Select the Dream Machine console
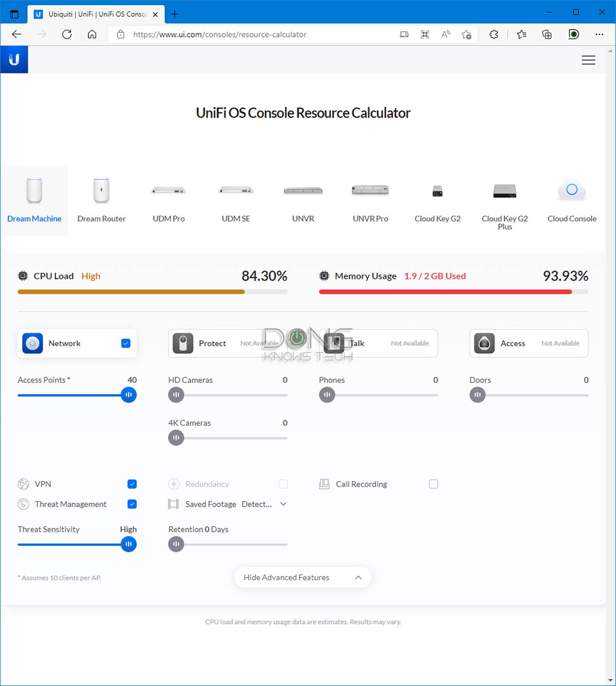Screen dimensions: 616x686 pos(34,201)
